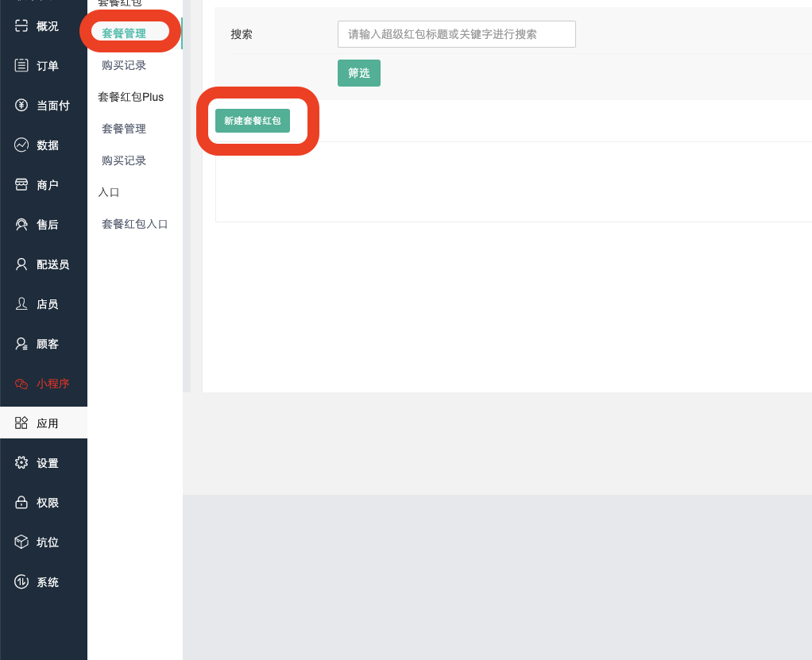Click the 商户 storefront icon
This screenshot has width=812, height=660.
21,185
